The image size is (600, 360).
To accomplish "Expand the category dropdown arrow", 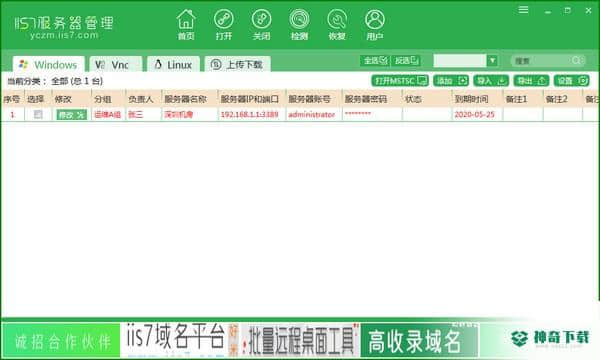I will click(492, 60).
